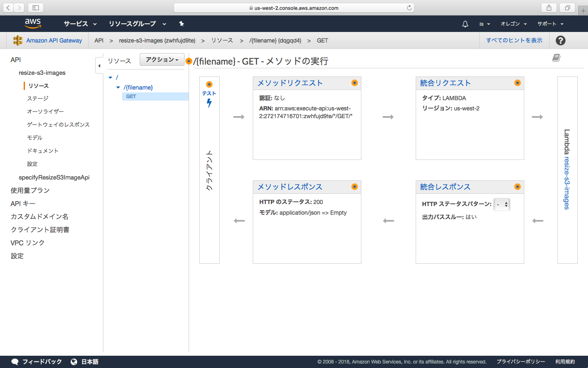Toggle the browser sidebar icon
Viewport: 588px width, 368px height.
(x=36, y=8)
